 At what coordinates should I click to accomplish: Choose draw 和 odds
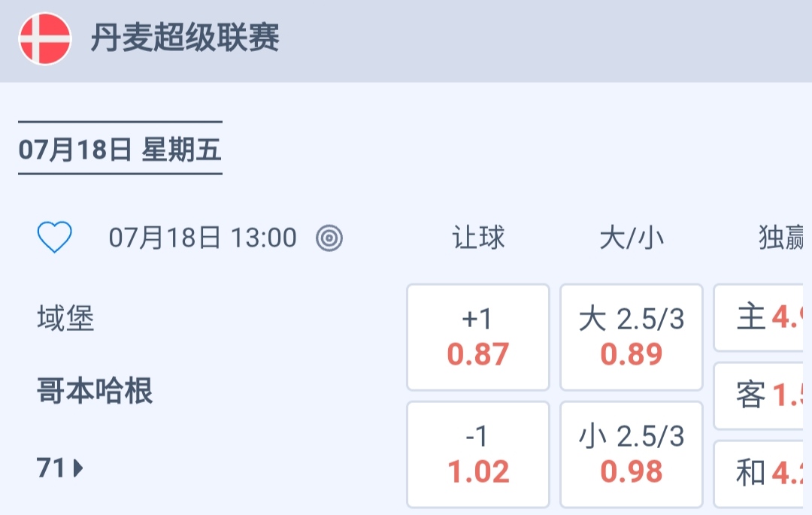[x=759, y=473]
